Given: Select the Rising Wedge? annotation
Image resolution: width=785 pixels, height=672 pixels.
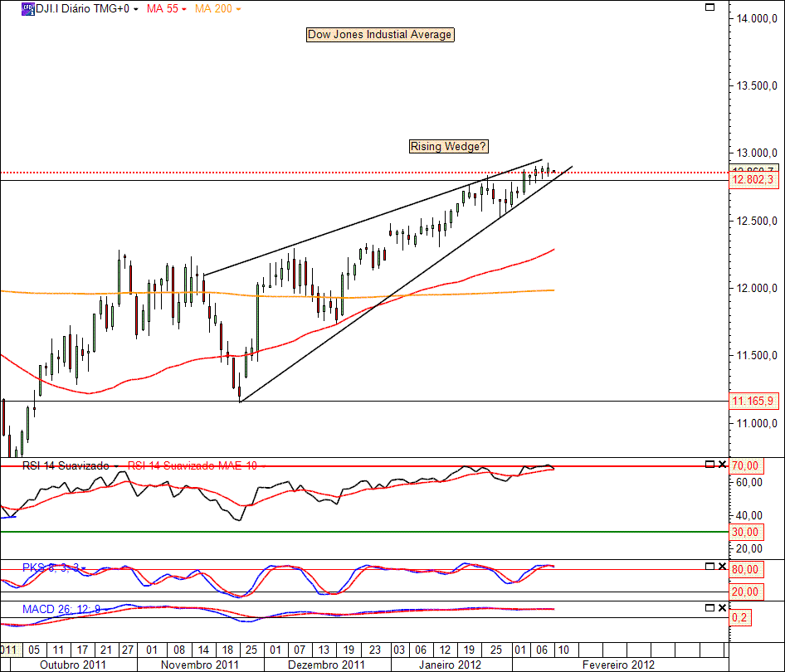Looking at the screenshot, I should coord(448,147).
